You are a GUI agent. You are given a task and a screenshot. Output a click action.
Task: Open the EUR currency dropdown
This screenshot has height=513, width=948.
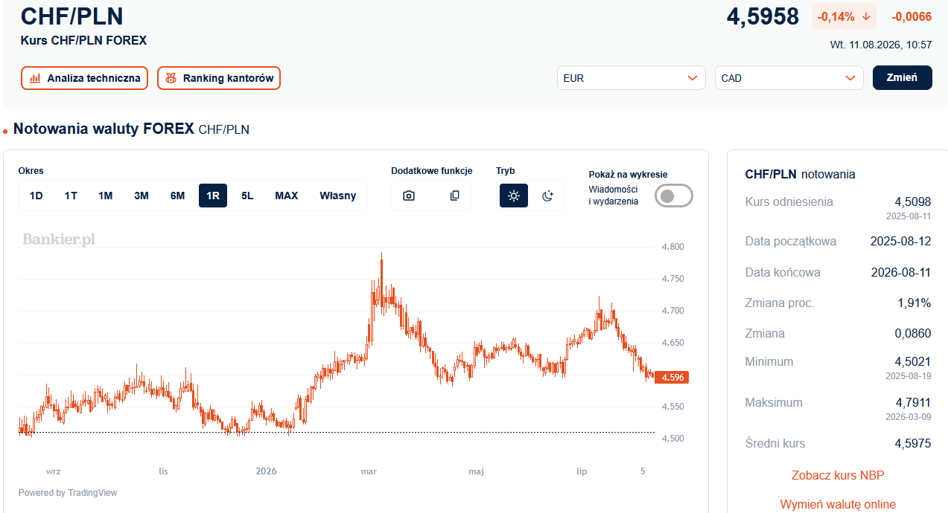(x=631, y=78)
